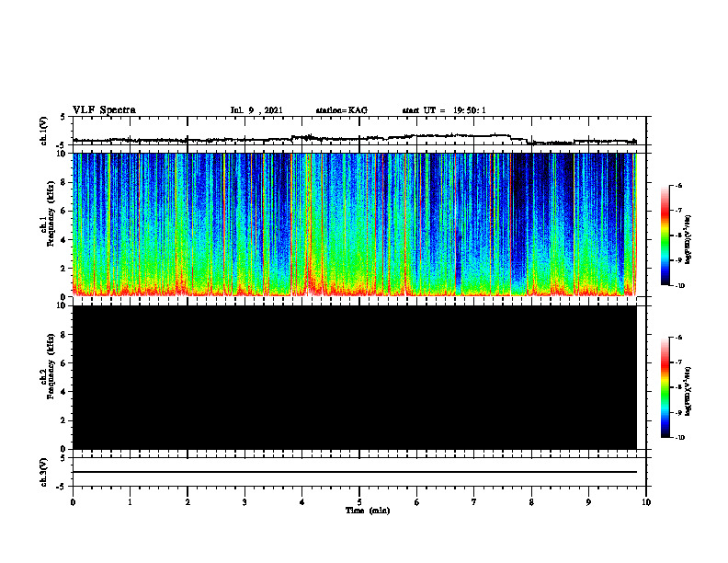Click the "-6" label on ch.1 color bar
Screen dimensions: 728x563
(678, 185)
